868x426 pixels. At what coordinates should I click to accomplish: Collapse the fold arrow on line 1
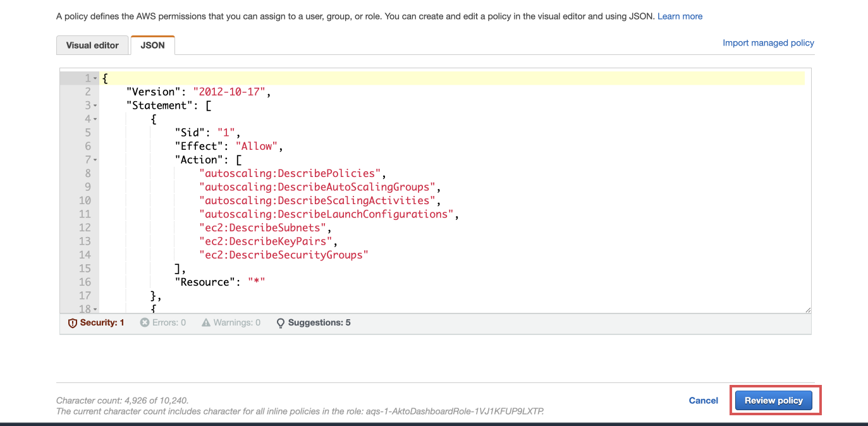click(94, 78)
